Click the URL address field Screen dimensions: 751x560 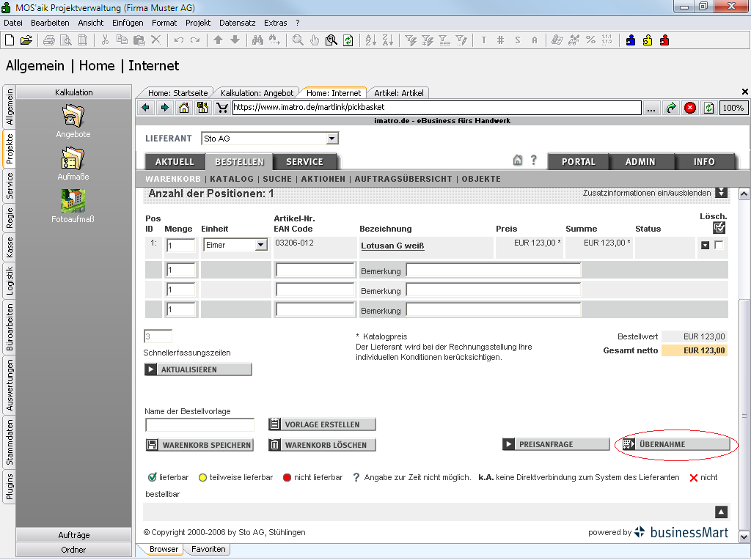(x=437, y=108)
